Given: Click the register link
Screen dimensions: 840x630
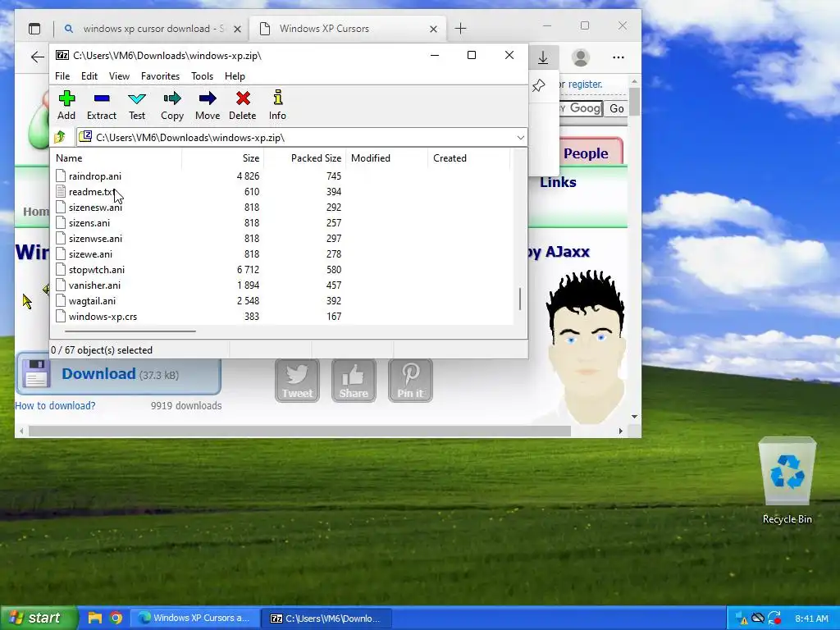Looking at the screenshot, I should point(585,84).
